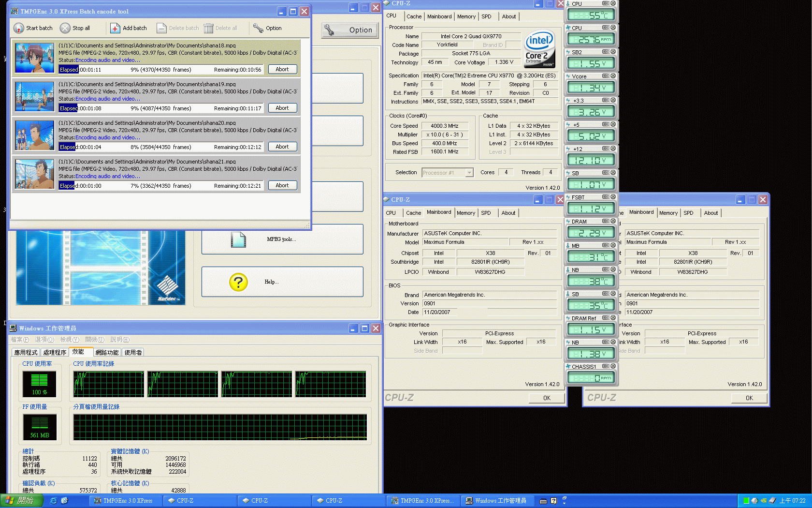Click the Code Name value Yorkfield
This screenshot has width=812, height=508.
click(447, 45)
